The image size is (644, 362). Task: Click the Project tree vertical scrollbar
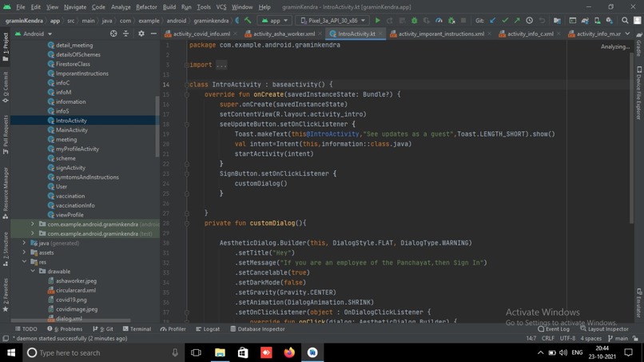[157, 125]
